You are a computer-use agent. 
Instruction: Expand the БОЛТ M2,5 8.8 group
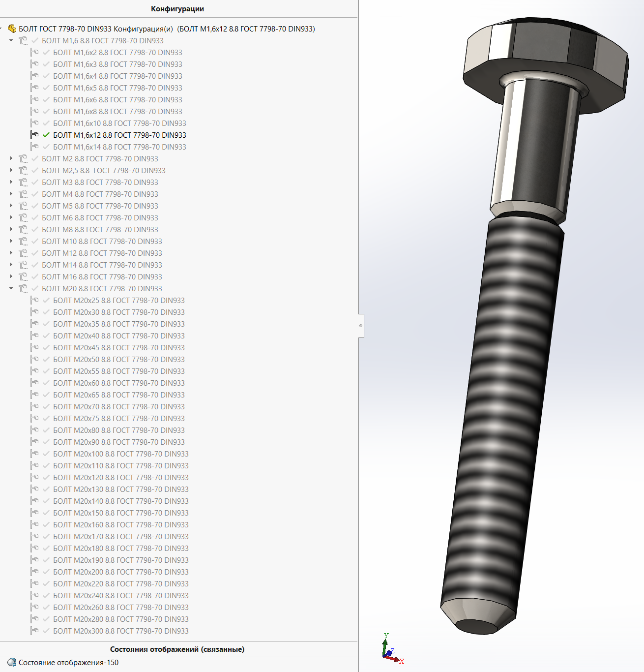(x=11, y=170)
